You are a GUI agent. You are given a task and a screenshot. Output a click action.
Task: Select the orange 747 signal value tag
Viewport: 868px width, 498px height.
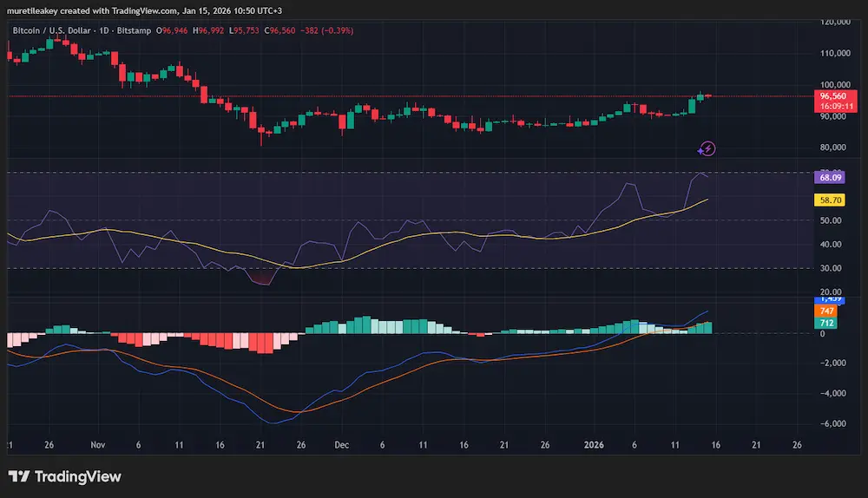coord(826,310)
